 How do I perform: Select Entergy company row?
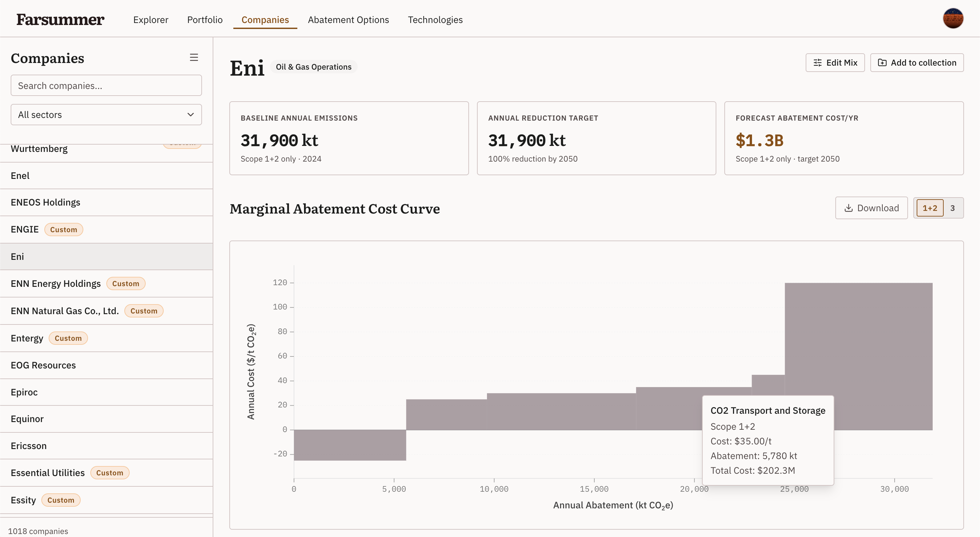point(106,338)
